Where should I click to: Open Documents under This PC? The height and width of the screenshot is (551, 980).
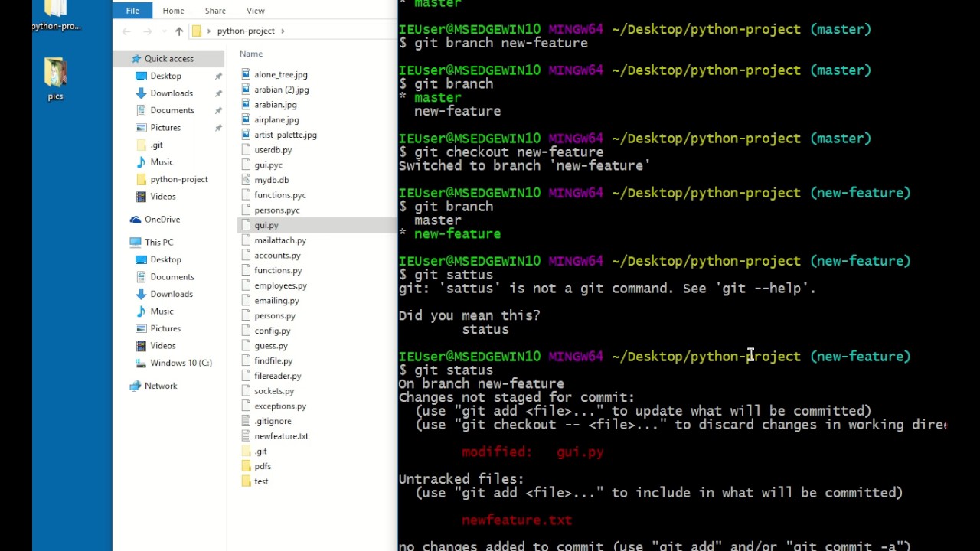172,277
